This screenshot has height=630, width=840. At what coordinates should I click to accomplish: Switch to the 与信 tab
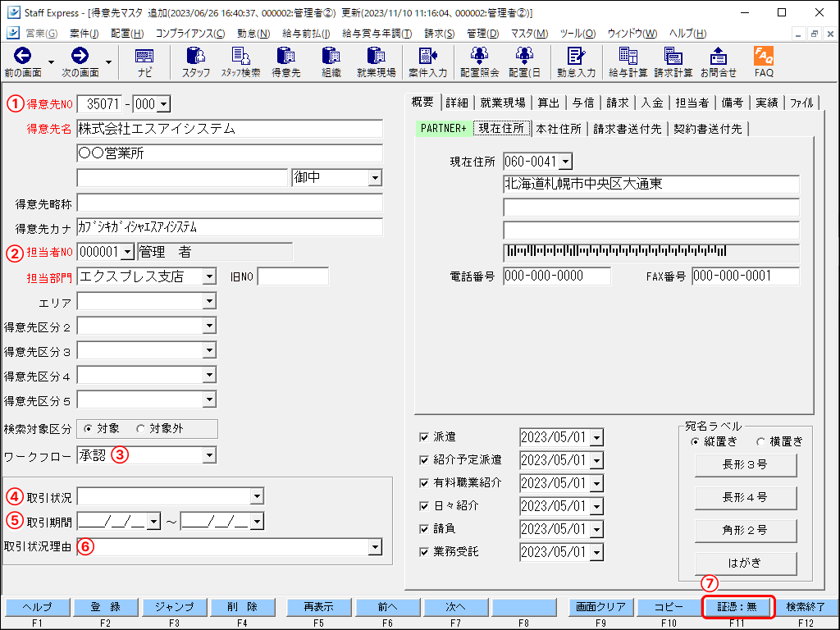pos(583,103)
